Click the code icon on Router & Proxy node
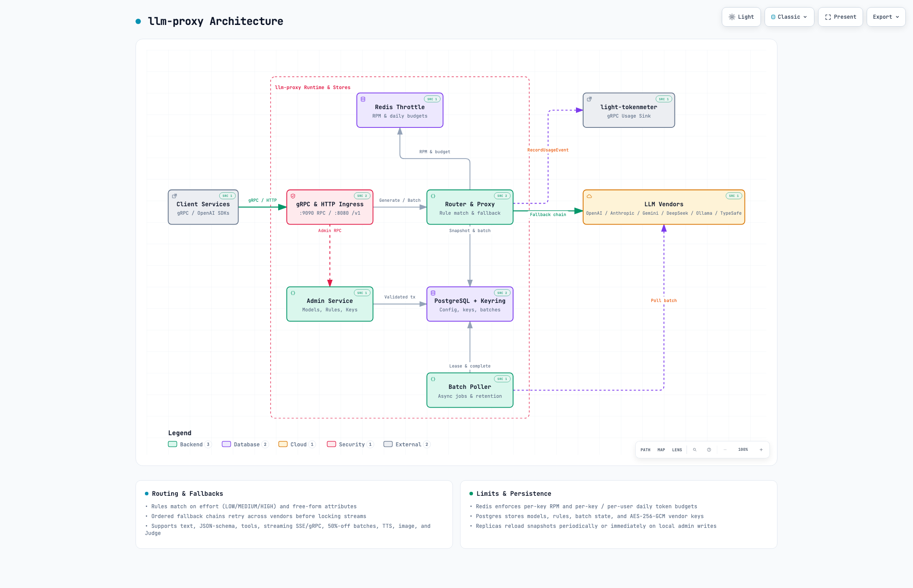This screenshot has height=588, width=913. [433, 196]
